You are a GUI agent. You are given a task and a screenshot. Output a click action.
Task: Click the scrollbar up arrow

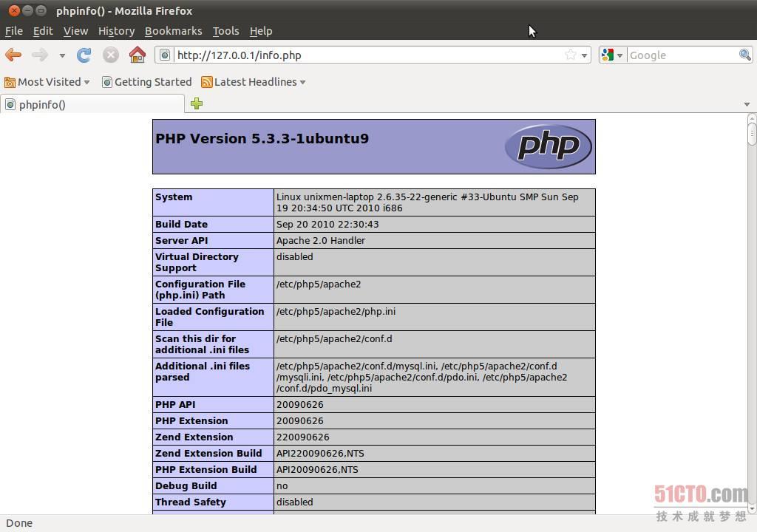click(752, 118)
